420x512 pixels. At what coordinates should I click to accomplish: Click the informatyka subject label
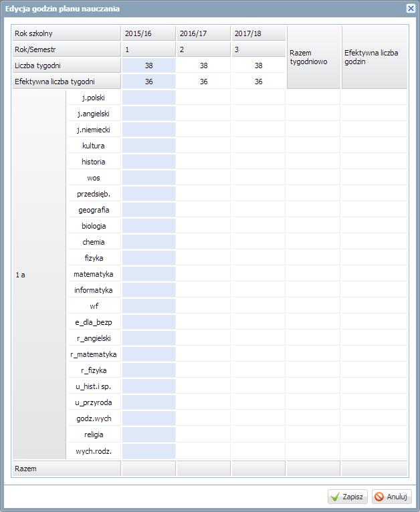click(94, 290)
